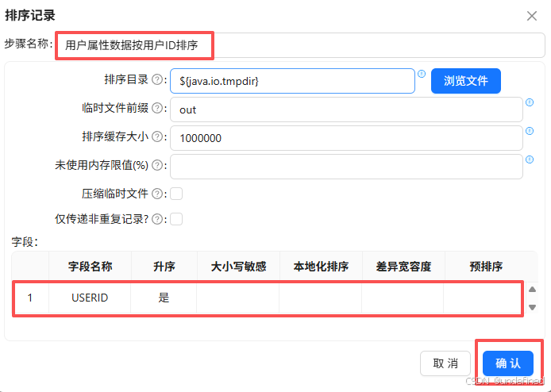The width and height of the screenshot is (551, 392).
Task: Click the 浏览文件 button
Action: [465, 81]
